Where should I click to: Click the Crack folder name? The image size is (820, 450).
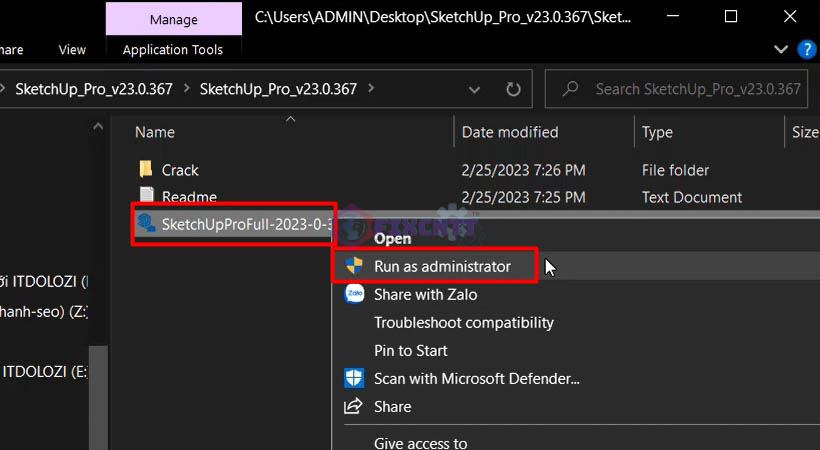click(x=180, y=170)
